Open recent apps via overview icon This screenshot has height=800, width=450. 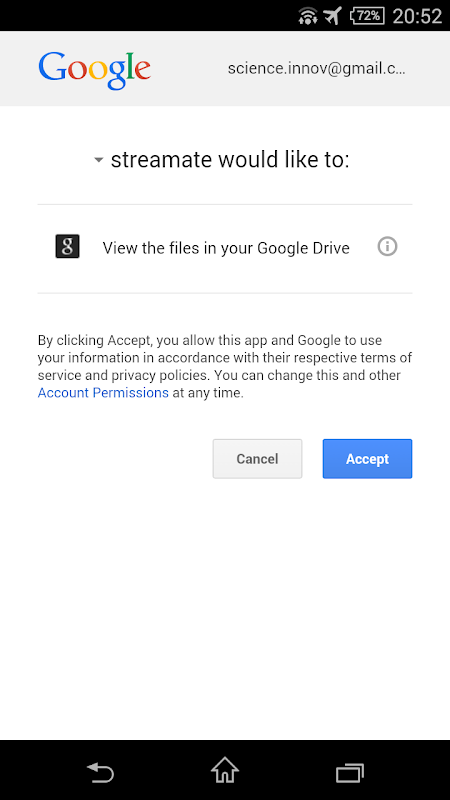[x=350, y=772]
